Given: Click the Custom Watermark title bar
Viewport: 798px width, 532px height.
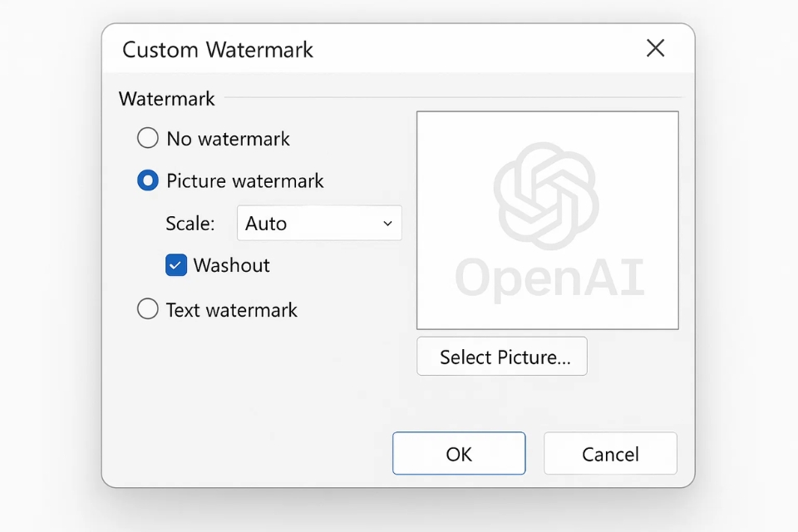Looking at the screenshot, I should 218,50.
